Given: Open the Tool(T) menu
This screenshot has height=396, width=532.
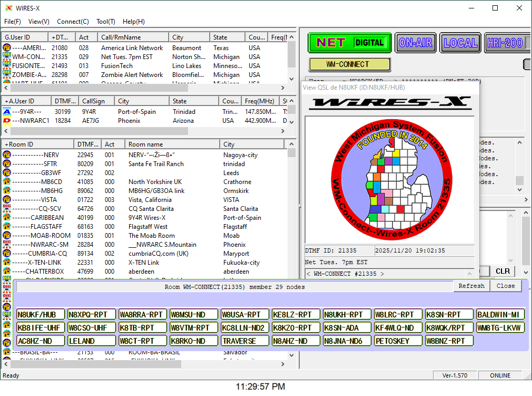Looking at the screenshot, I should point(105,22).
